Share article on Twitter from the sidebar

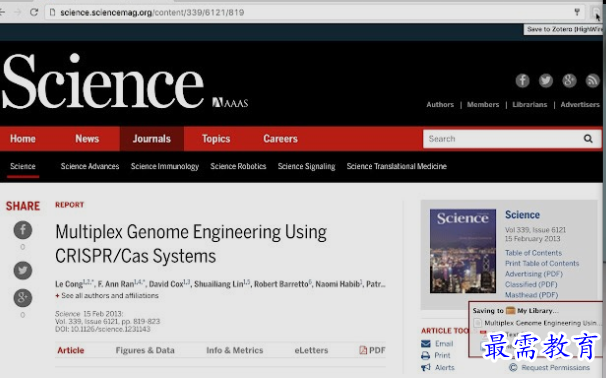(23, 270)
